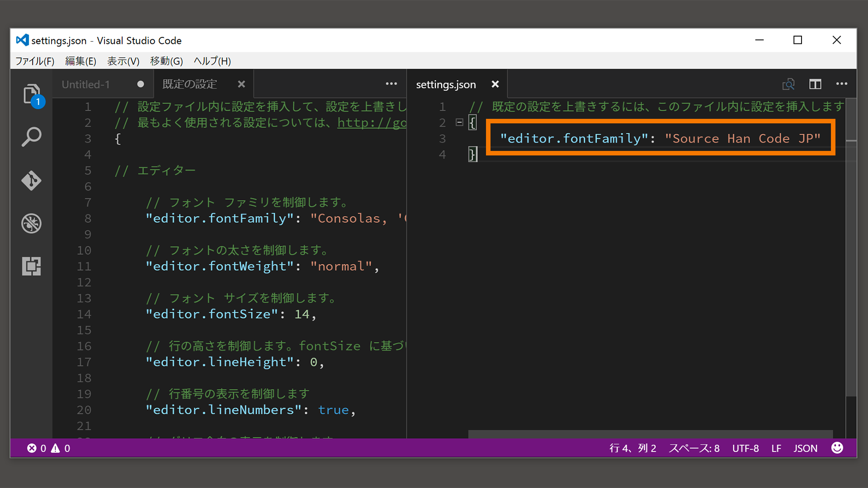Click the "Consolas, value in default settings
This screenshot has height=488, width=868.
[x=349, y=218]
